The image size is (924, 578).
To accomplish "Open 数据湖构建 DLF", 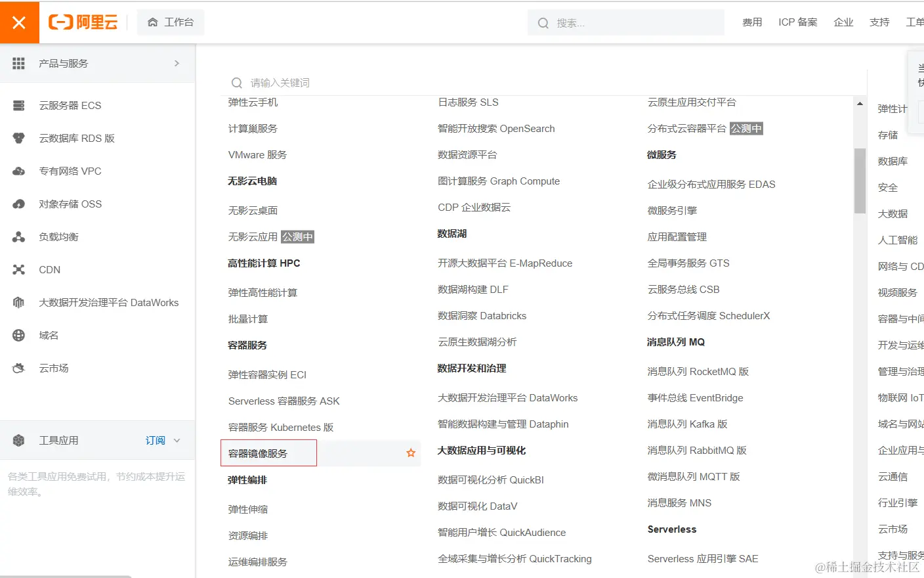I will [x=473, y=289].
